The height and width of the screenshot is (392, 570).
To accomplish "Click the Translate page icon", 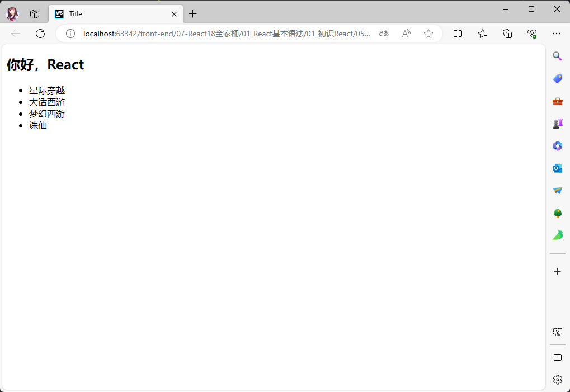I will point(384,34).
